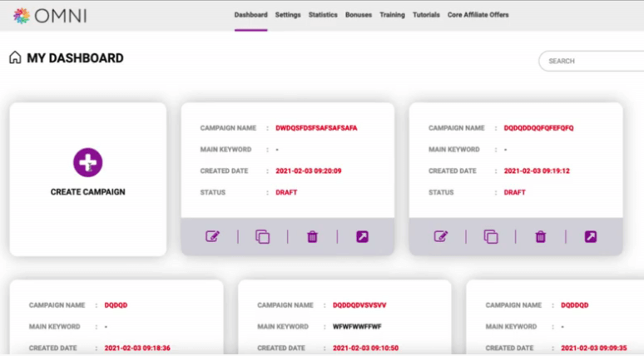644x356 pixels.
Task: Delete the DQDQDDQQFQFEFQFQ campaign trash icon
Action: click(x=541, y=236)
